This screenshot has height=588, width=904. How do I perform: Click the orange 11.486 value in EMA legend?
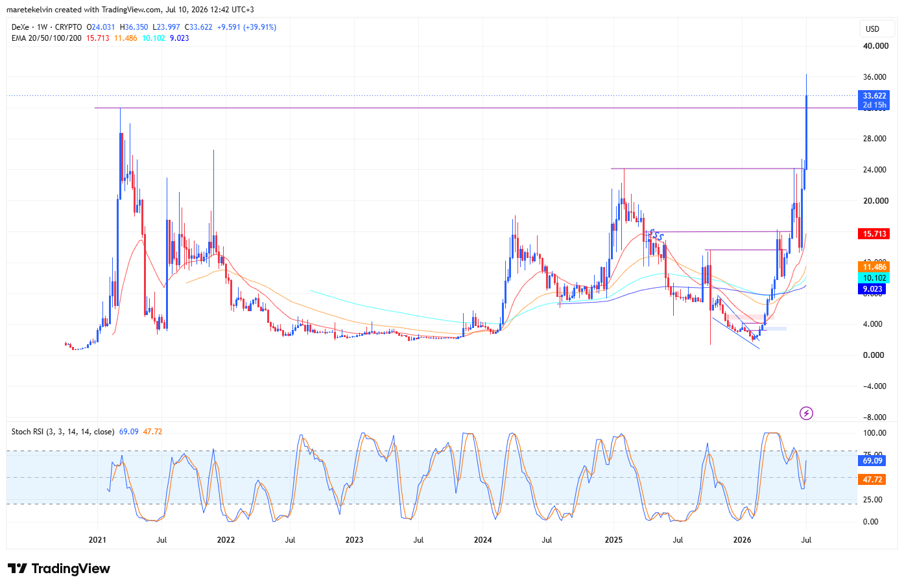[126, 38]
